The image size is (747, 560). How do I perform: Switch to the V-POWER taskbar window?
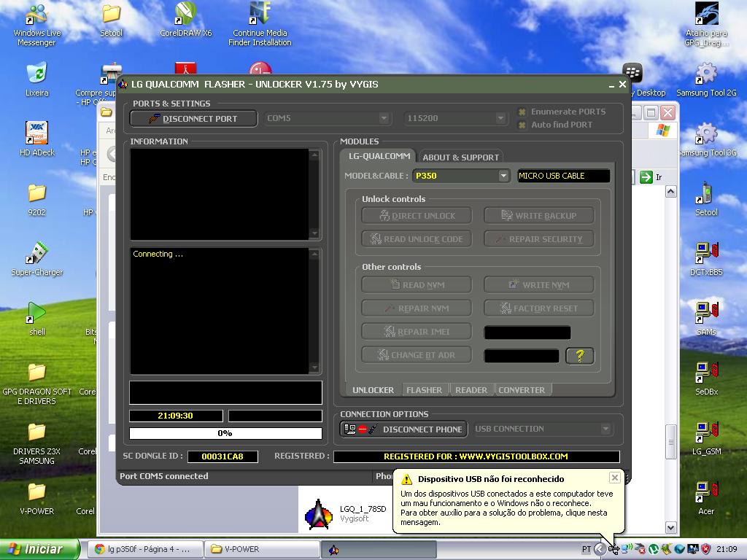point(262,549)
